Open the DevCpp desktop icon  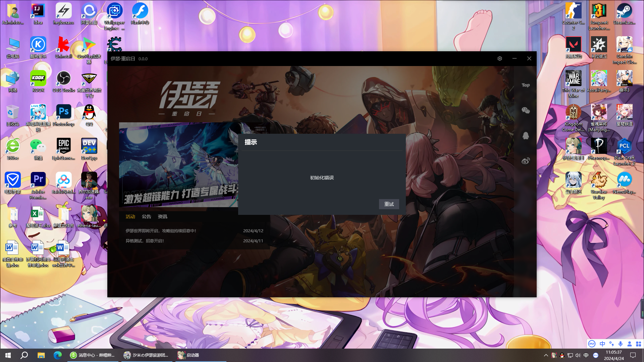(89, 149)
